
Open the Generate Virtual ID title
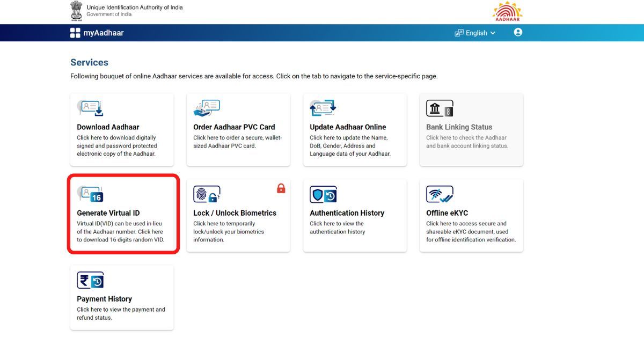(x=108, y=213)
